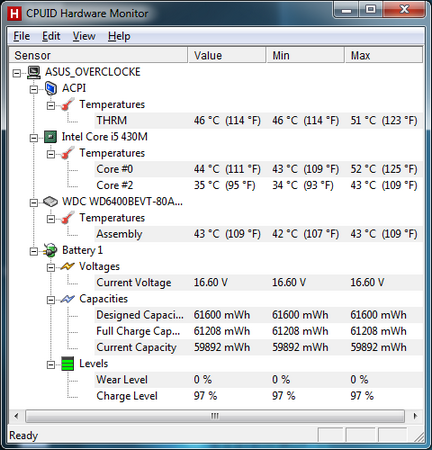This screenshot has height=450, width=432.
Task: Minimize the Hardware Monitor window
Action: tap(346, 9)
